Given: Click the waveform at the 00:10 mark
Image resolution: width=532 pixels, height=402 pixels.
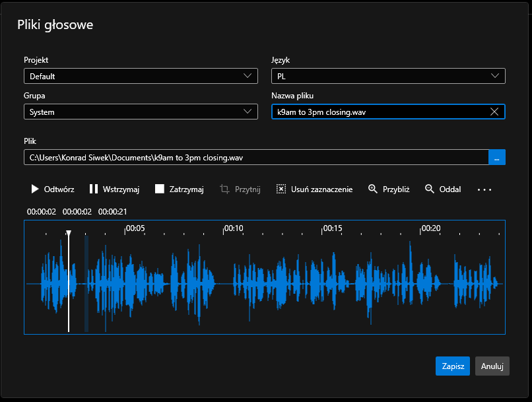Looking at the screenshot, I should tap(224, 284).
